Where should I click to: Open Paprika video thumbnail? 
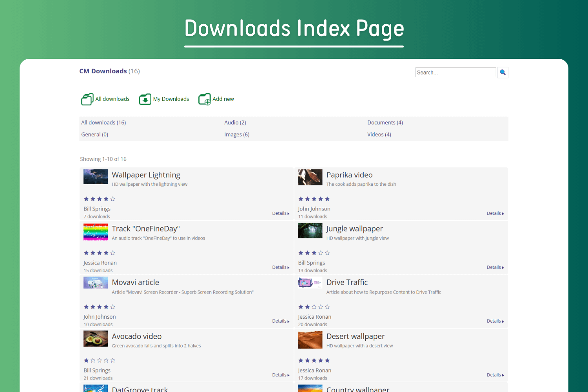(x=310, y=177)
